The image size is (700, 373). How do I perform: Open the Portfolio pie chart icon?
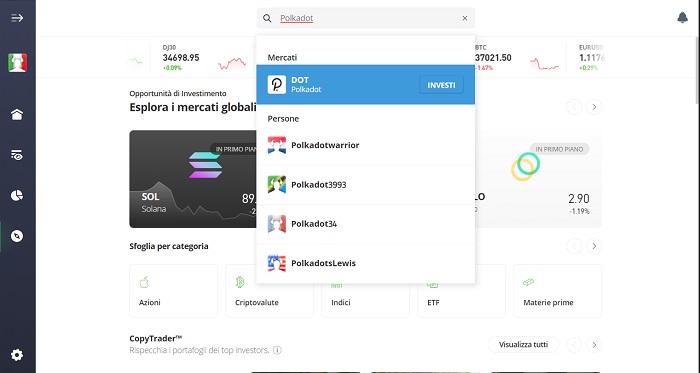coord(17,195)
